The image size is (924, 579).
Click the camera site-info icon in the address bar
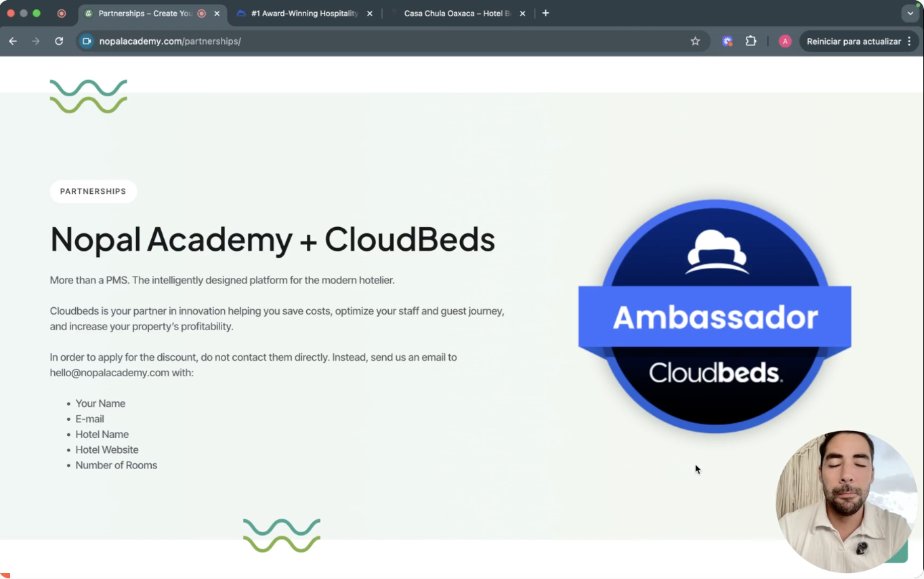click(x=87, y=41)
